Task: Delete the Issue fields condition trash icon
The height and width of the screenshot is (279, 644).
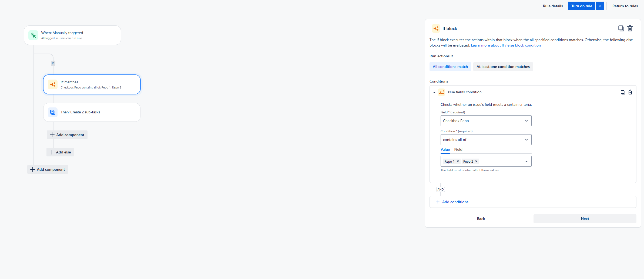Action: (x=630, y=92)
